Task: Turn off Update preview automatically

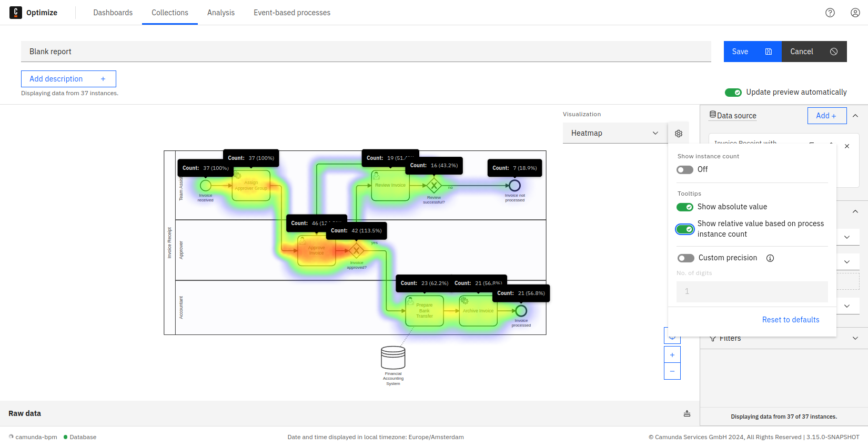Action: pyautogui.click(x=733, y=93)
